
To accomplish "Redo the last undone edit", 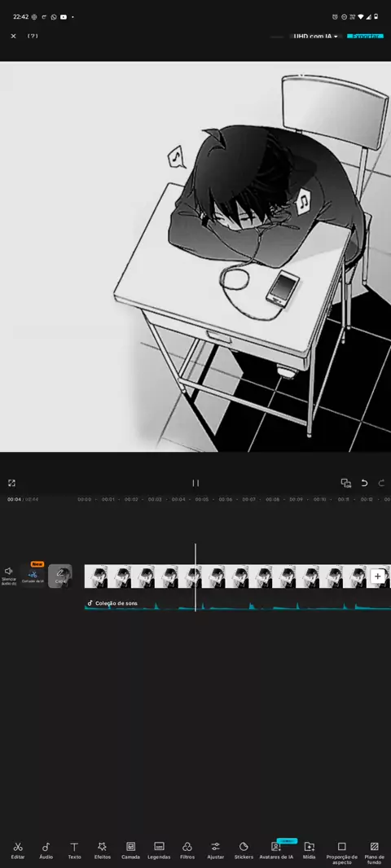I will 381,483.
